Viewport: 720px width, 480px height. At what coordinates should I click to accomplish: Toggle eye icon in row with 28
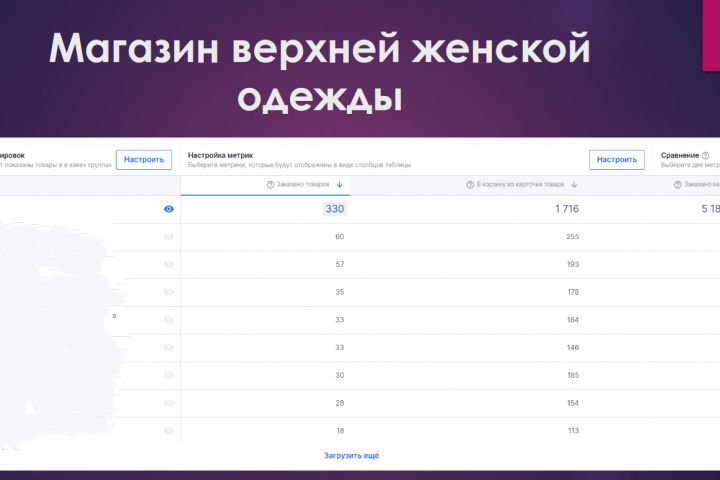click(169, 403)
